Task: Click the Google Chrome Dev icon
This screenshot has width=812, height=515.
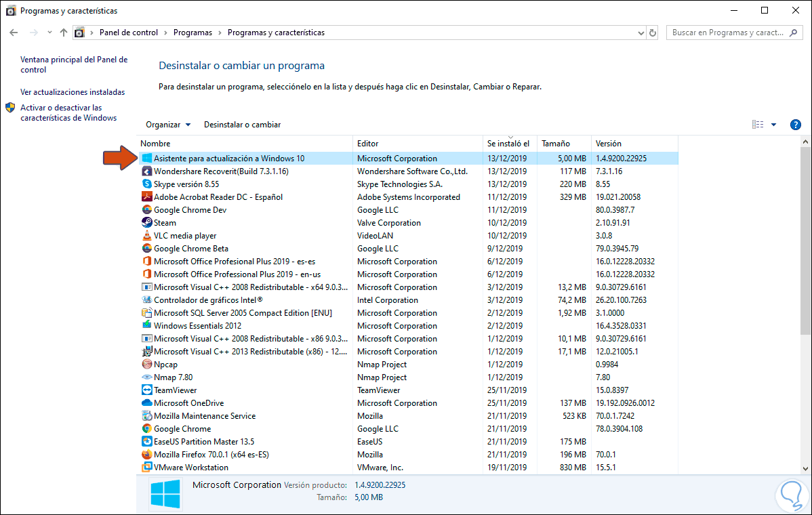Action: coord(146,210)
